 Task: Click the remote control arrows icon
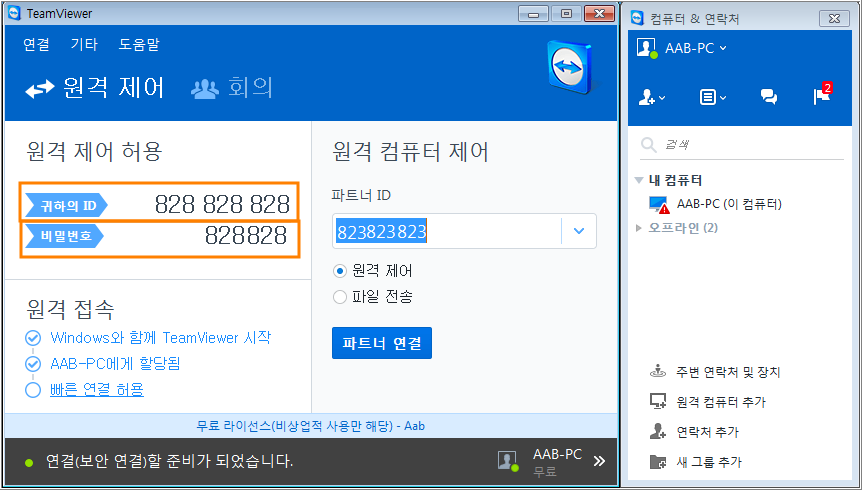point(40,89)
